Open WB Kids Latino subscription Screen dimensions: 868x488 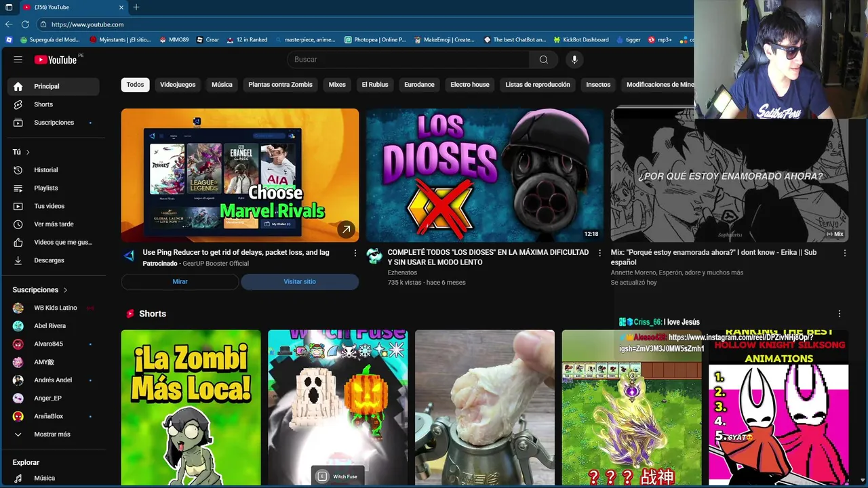pos(54,308)
